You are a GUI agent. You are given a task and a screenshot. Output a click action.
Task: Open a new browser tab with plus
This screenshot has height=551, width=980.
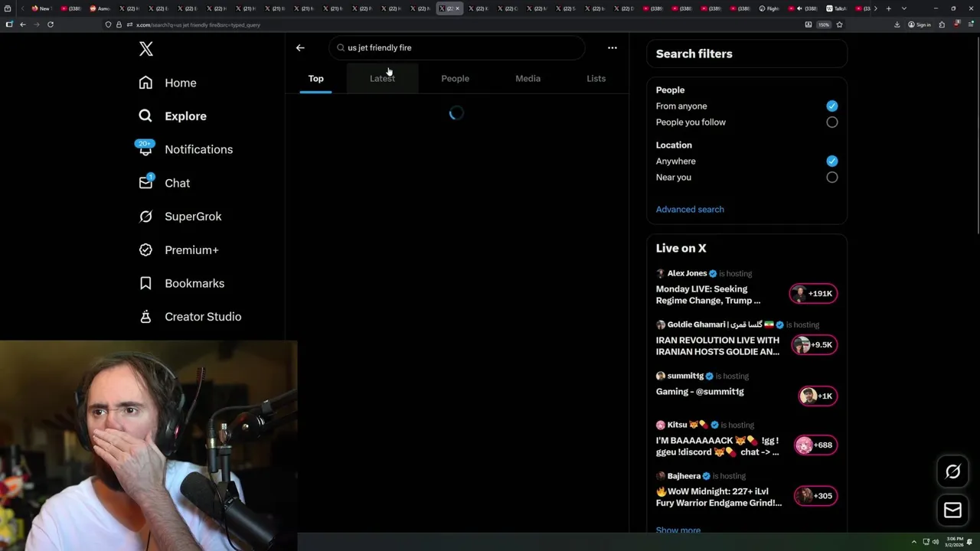click(x=888, y=8)
